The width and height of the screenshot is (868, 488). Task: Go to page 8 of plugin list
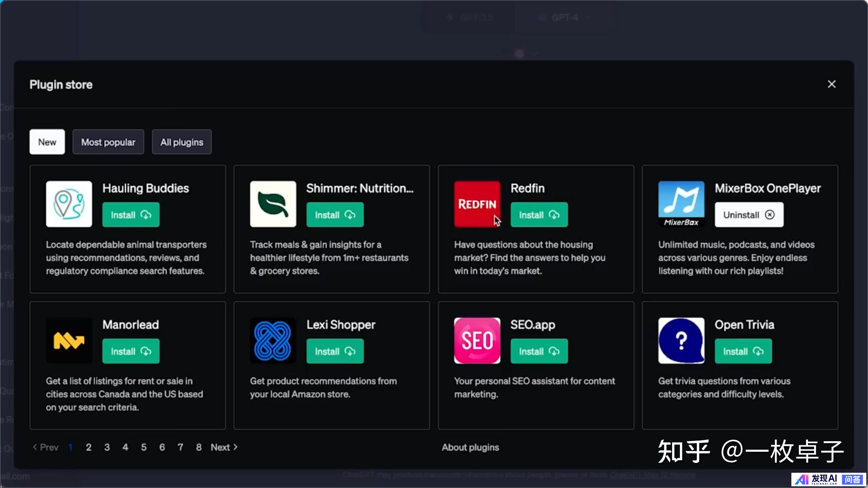199,447
